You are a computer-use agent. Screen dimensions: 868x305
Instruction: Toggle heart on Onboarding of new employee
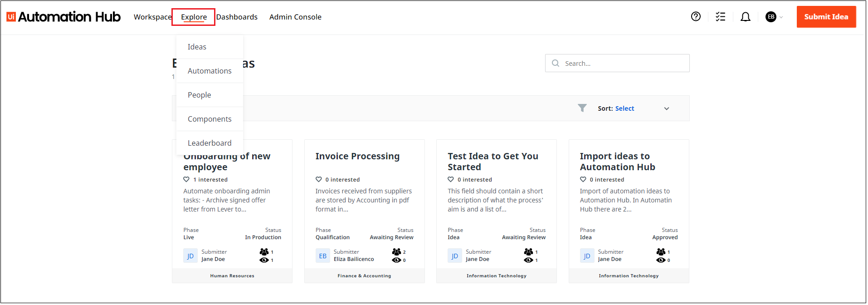[186, 179]
